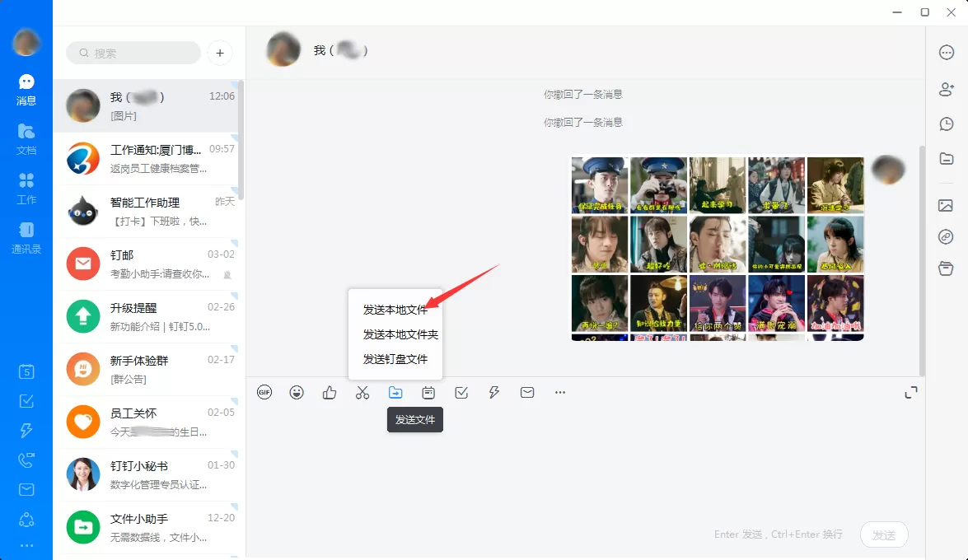968x560 pixels.
Task: Click the thumbs-up like icon
Action: 330,392
